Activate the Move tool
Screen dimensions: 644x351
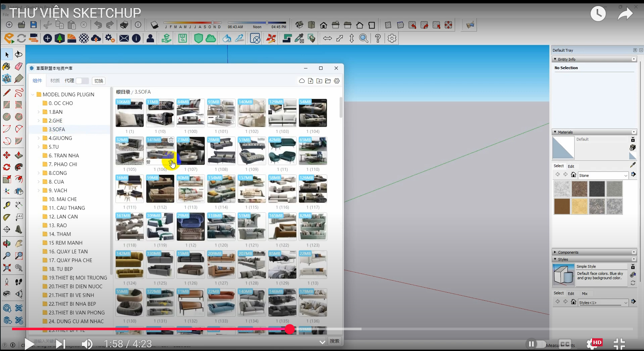(7, 155)
